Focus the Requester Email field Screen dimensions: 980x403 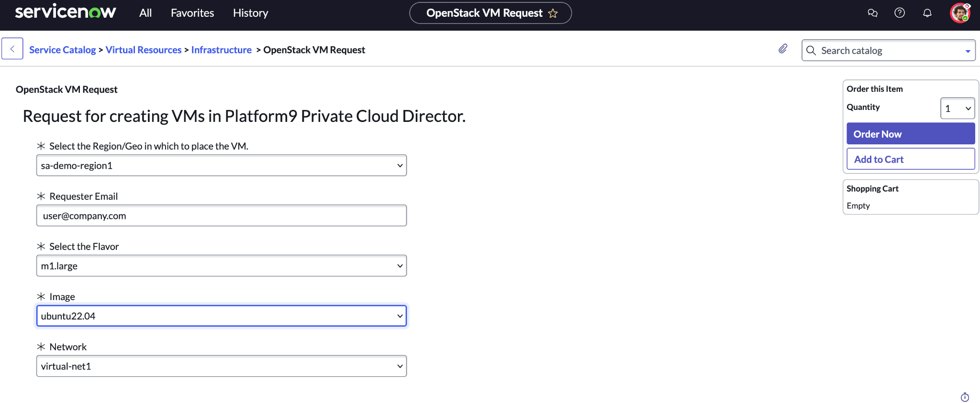222,216
